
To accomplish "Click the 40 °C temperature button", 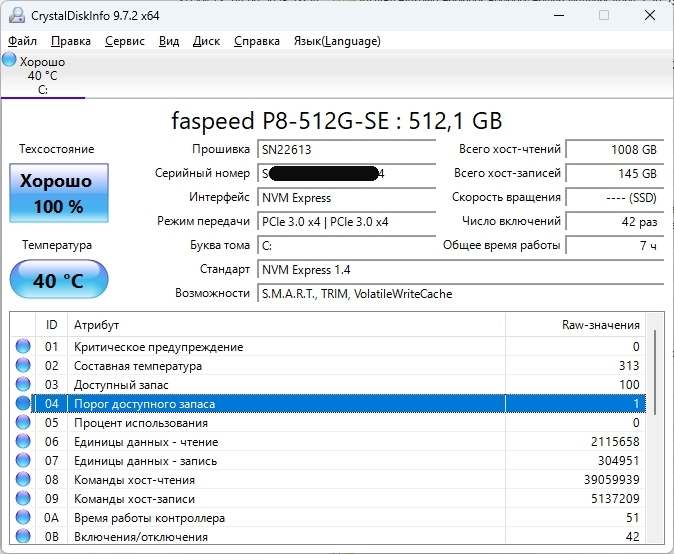I will click(58, 281).
